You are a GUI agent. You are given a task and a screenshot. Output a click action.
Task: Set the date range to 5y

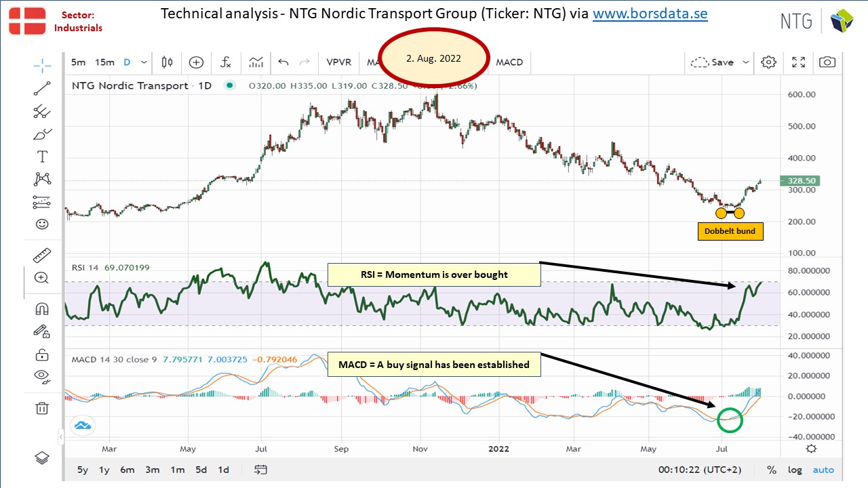(83, 470)
